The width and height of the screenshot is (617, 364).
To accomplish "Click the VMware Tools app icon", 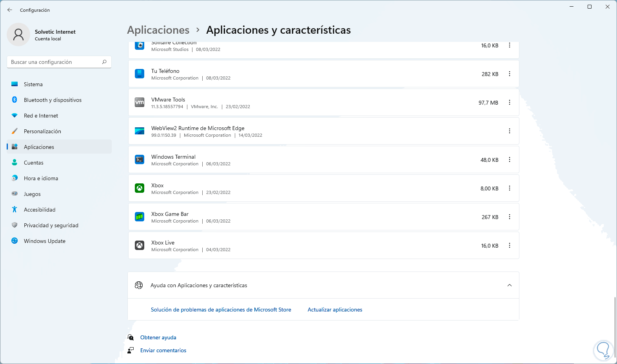I will tap(140, 102).
